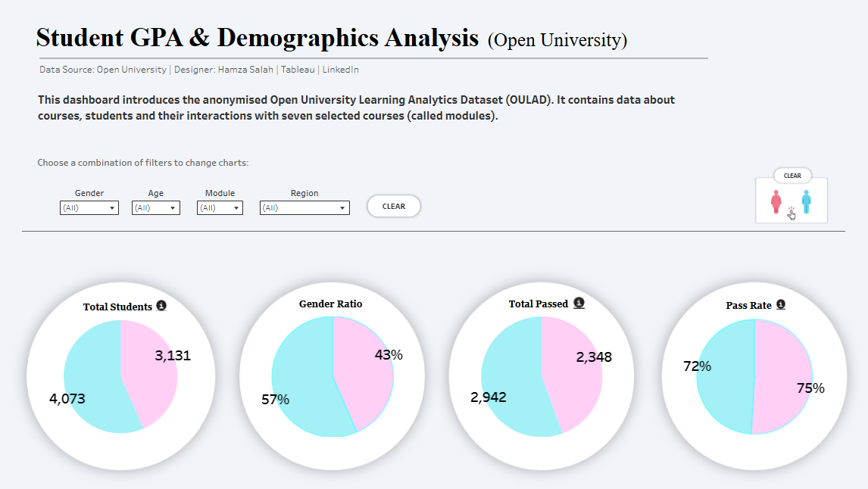
Task: Open the LinkedIn link in the header
Action: click(x=341, y=70)
